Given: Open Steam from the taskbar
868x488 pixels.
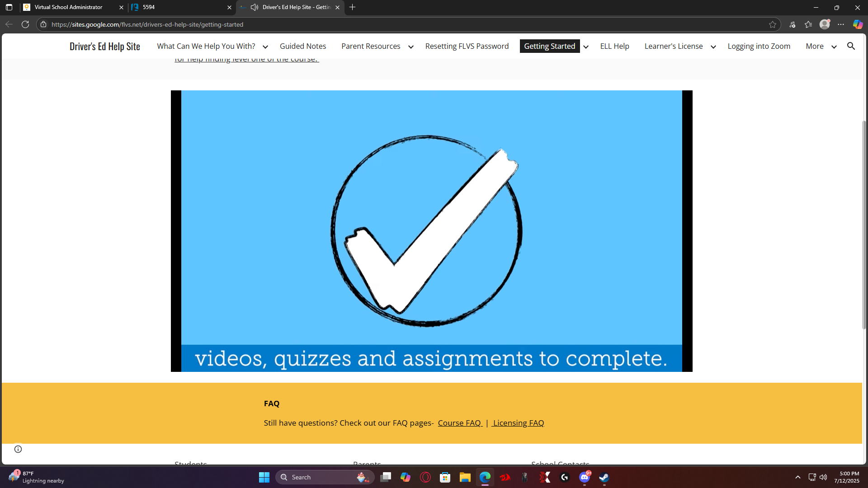Looking at the screenshot, I should tap(604, 477).
